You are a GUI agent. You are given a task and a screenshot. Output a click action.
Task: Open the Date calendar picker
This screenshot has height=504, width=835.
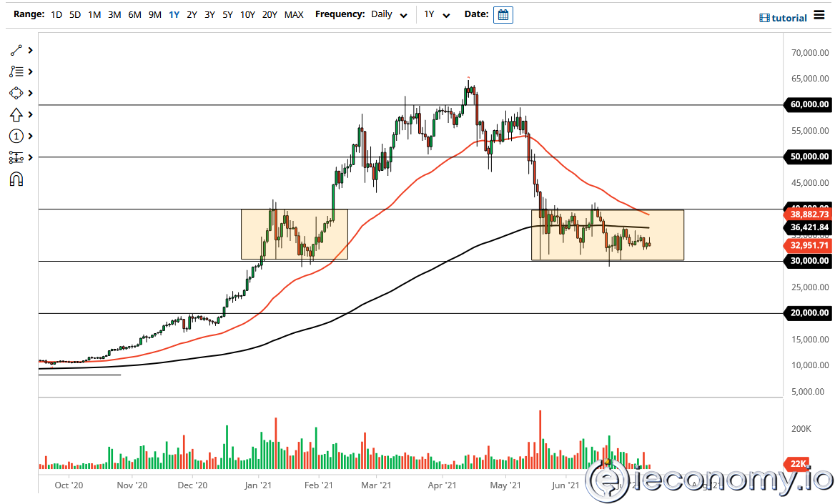tap(503, 14)
